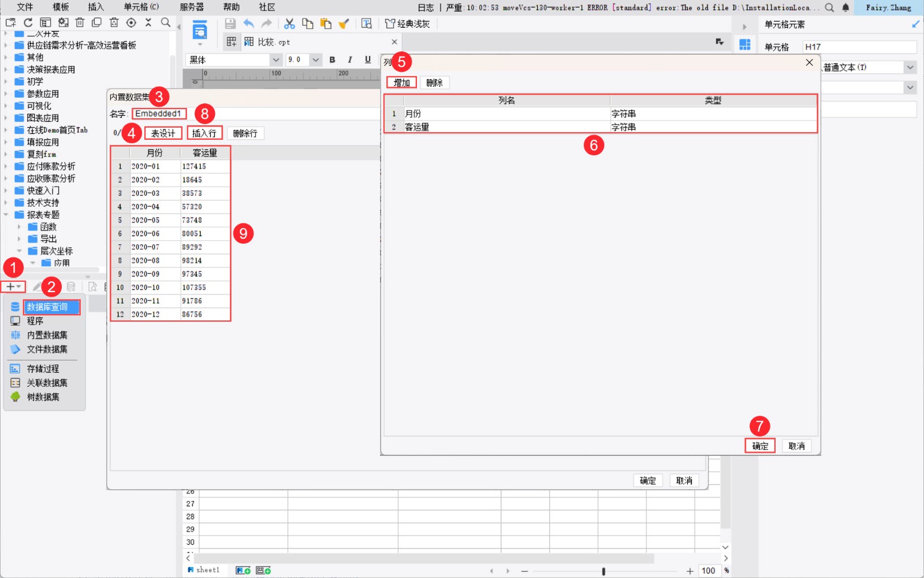Redo with the grey forward-arrow icon
This screenshot has height=578, width=924.
click(x=266, y=24)
